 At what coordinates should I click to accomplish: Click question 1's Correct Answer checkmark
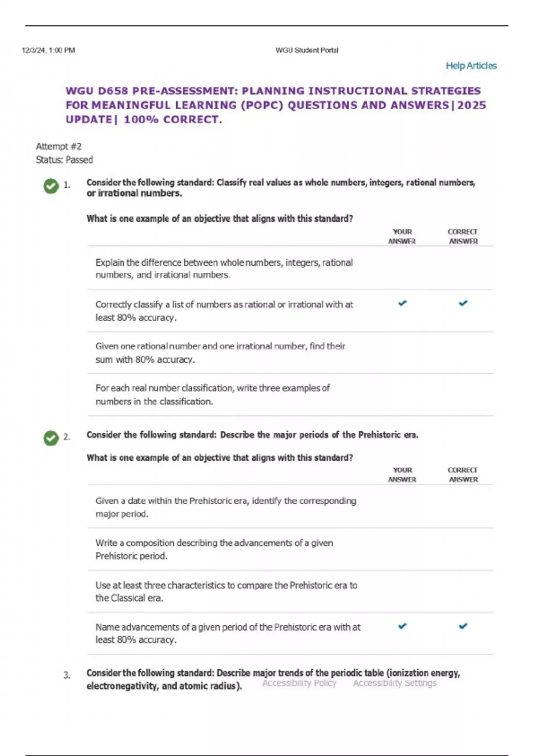[463, 303]
